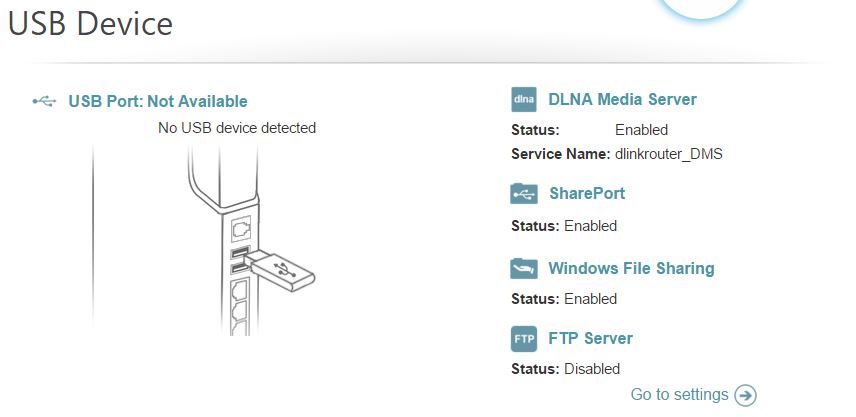The image size is (856, 417).
Task: Select the Windows File Sharing heading
Action: 631,269
